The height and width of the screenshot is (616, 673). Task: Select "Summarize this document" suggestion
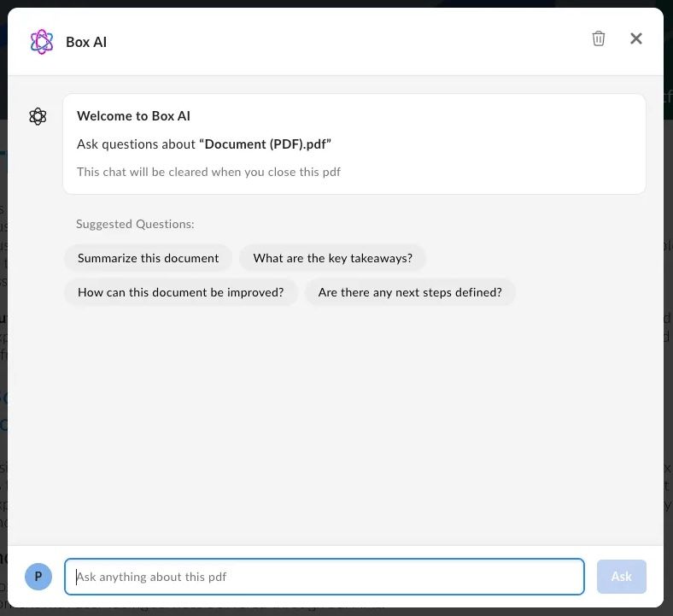(x=148, y=258)
